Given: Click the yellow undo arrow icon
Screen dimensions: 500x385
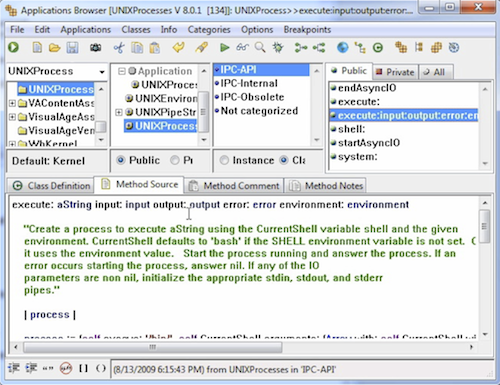Looking at the screenshot, I should [x=179, y=48].
